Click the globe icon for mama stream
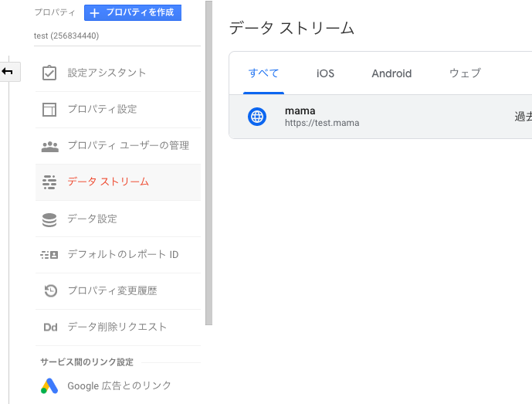This screenshot has height=404, width=532. (x=256, y=117)
